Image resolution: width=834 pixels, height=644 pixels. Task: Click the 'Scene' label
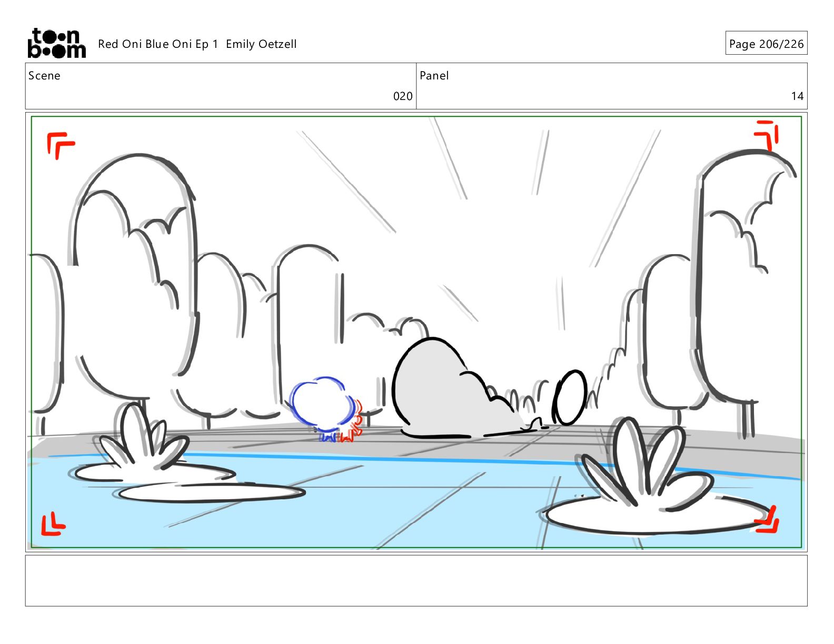[x=44, y=76]
